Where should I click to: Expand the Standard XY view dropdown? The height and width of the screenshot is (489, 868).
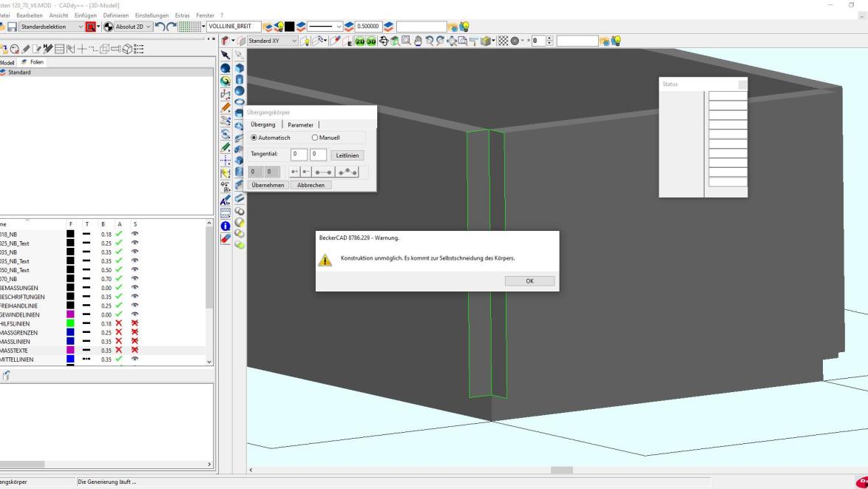click(x=295, y=41)
